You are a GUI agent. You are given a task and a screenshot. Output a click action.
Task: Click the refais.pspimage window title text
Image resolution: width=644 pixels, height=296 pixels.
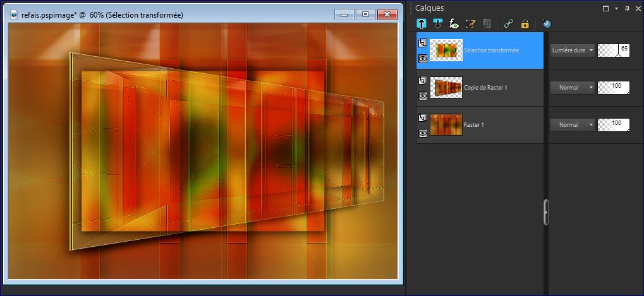(102, 15)
